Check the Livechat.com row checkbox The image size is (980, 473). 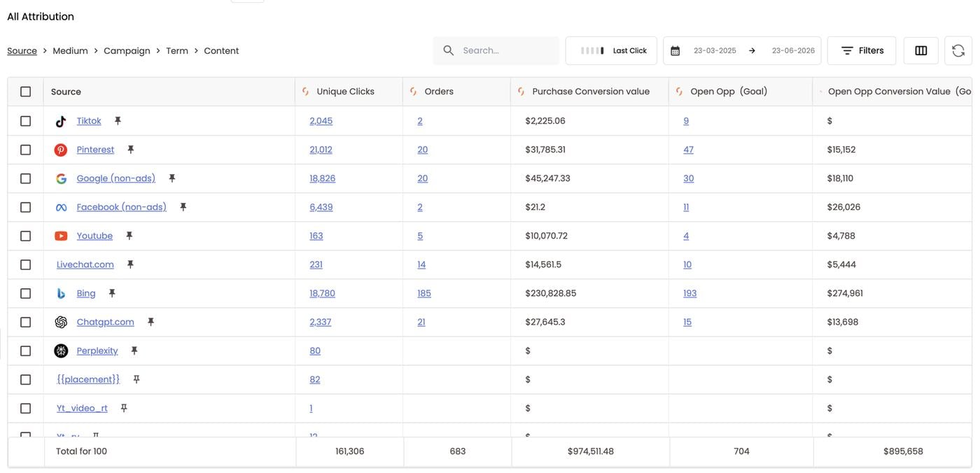coord(26,264)
